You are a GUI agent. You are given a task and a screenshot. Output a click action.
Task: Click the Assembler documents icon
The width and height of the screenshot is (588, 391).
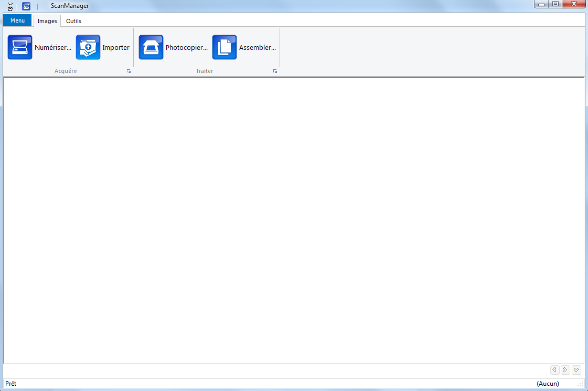224,47
